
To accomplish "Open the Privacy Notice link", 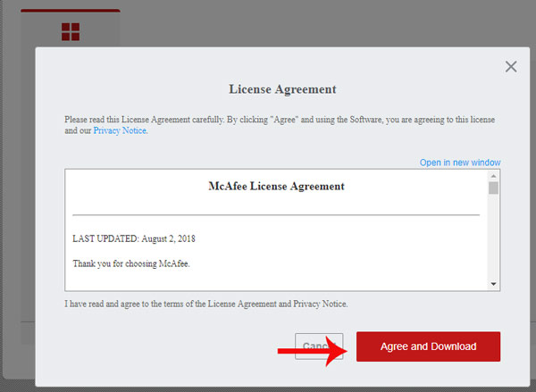I will (x=120, y=130).
